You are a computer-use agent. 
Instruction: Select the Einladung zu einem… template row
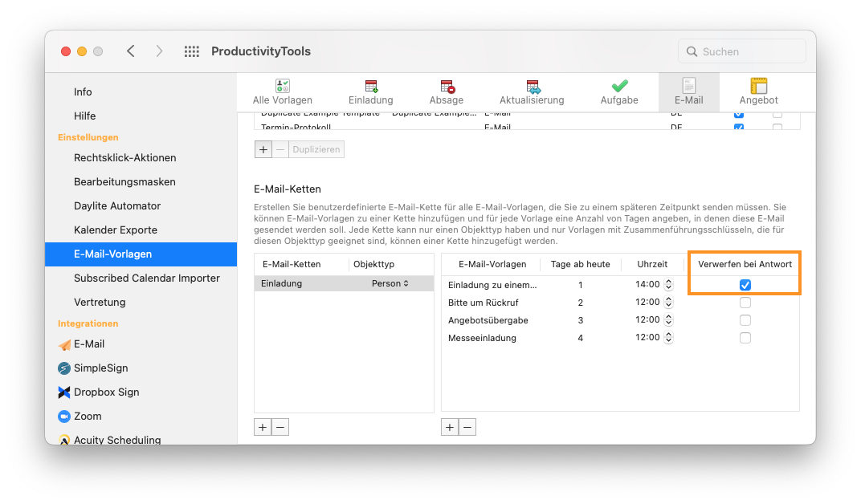coord(620,285)
